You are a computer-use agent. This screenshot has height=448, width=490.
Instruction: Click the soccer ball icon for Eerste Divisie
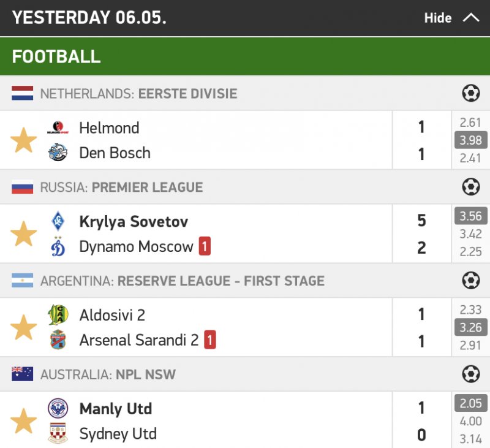click(x=470, y=93)
